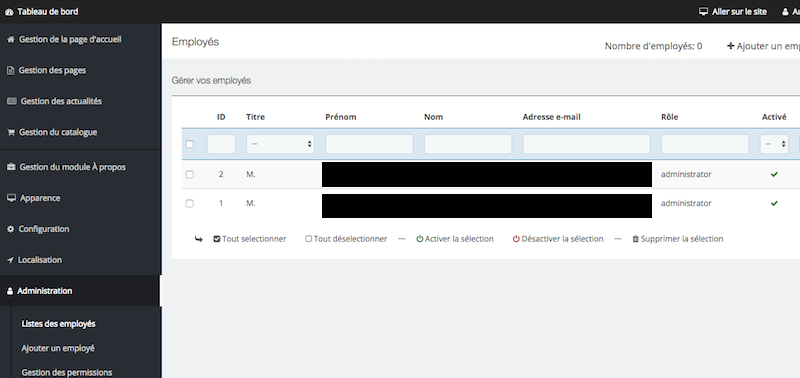This screenshot has width=800, height=378.
Task: Click Tout déselectionner text link
Action: [351, 239]
